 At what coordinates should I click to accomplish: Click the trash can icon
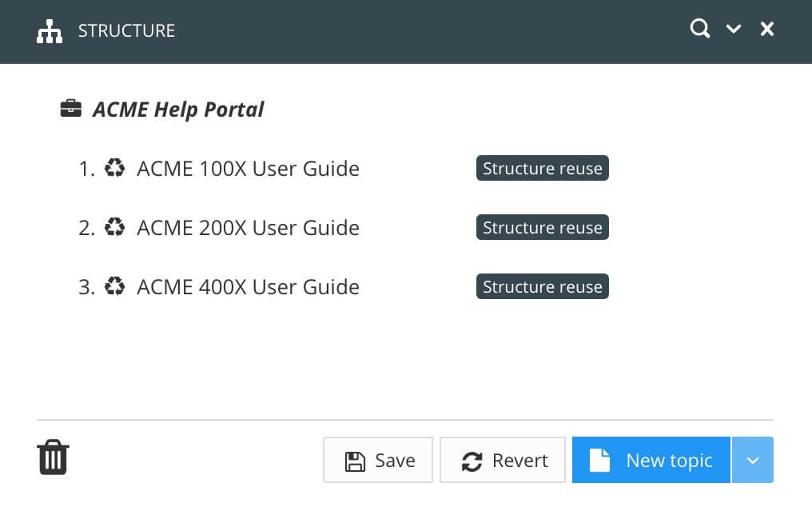(53, 457)
